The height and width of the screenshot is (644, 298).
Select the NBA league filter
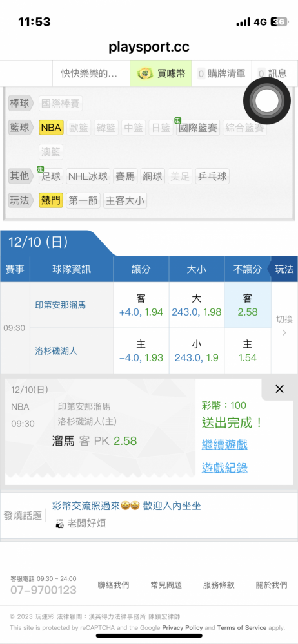click(51, 128)
